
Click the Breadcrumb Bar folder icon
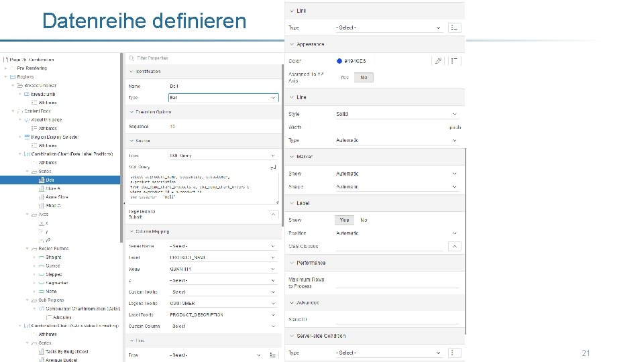coord(19,85)
